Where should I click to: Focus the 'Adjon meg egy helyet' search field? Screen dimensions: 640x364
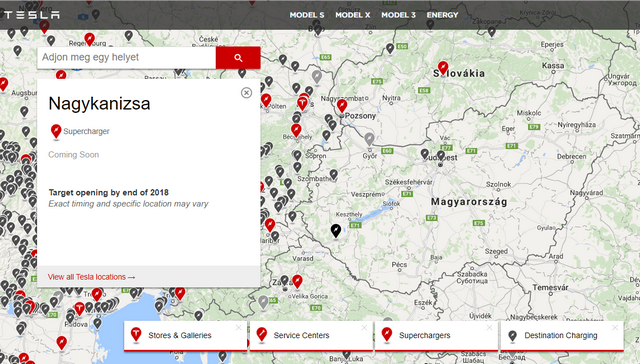[127, 58]
